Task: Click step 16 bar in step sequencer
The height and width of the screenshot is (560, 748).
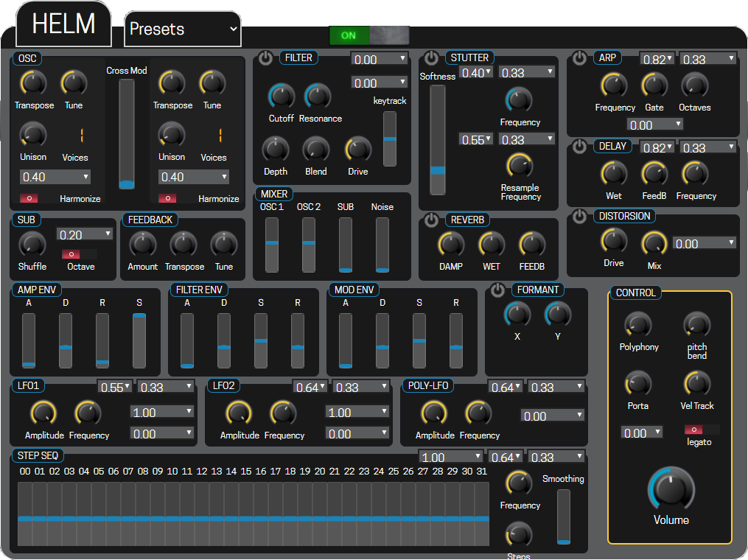Action: [x=261, y=514]
